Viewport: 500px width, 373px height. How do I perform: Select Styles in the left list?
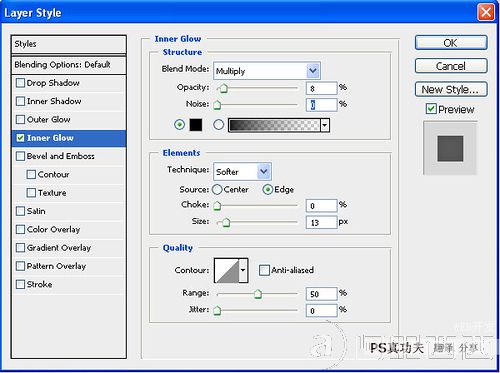point(69,44)
